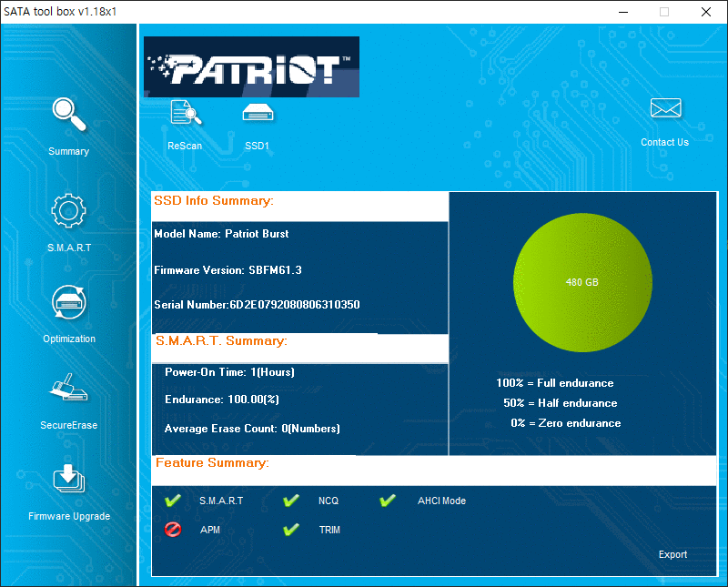728x587 pixels.
Task: Click the TRIM feature checkmark
Action: pyautogui.click(x=291, y=530)
